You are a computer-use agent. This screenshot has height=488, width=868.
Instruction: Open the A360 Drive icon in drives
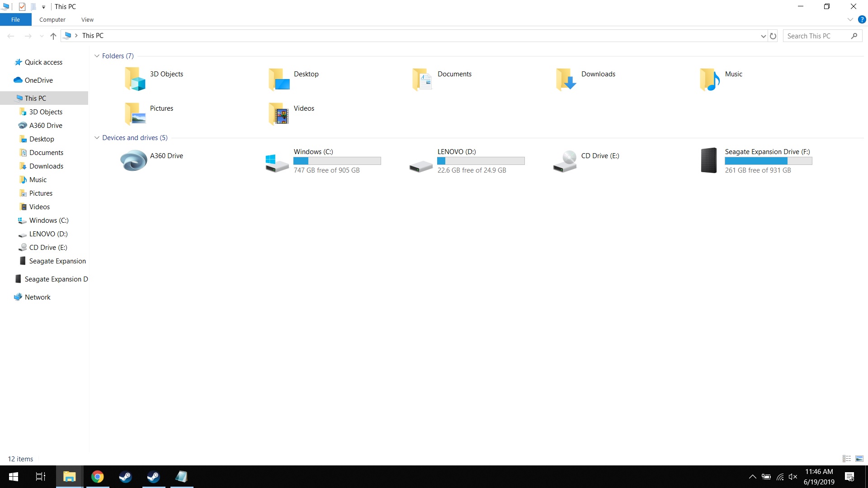(134, 160)
